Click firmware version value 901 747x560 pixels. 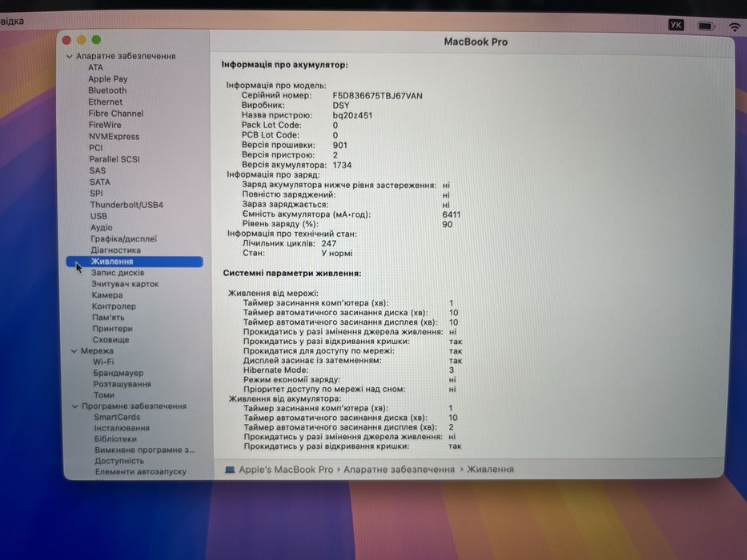pos(340,146)
